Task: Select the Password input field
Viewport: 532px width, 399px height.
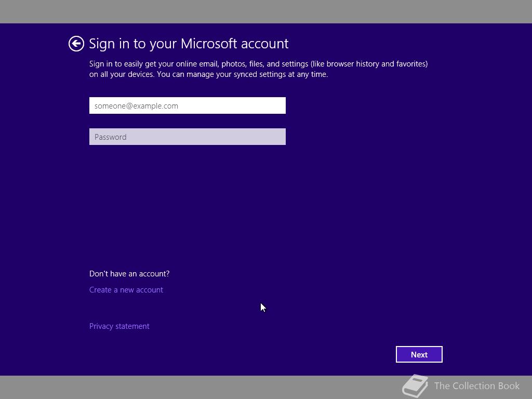Action: coord(187,137)
